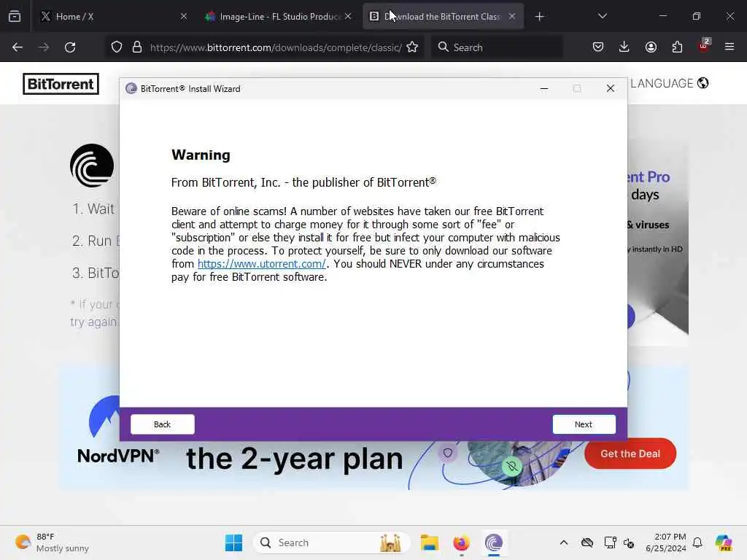Click the cloud sync tray icon
This screenshot has height=560, width=747.
coord(587,542)
